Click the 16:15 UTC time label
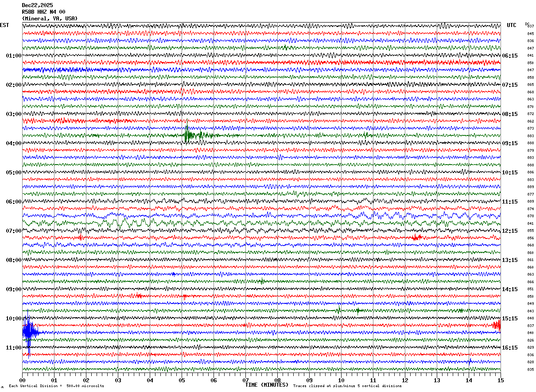The image size is (536, 392). coord(510,348)
